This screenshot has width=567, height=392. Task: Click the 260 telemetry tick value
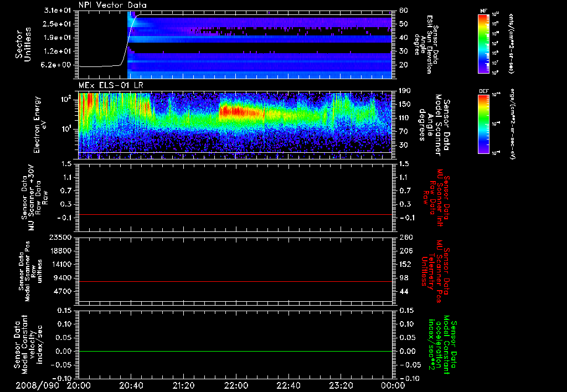pyautogui.click(x=405, y=237)
